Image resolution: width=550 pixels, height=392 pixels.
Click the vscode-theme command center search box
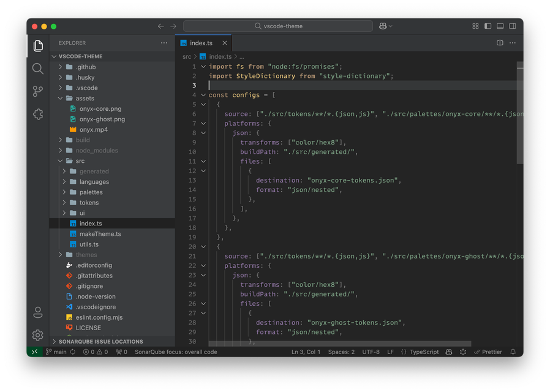pos(278,26)
